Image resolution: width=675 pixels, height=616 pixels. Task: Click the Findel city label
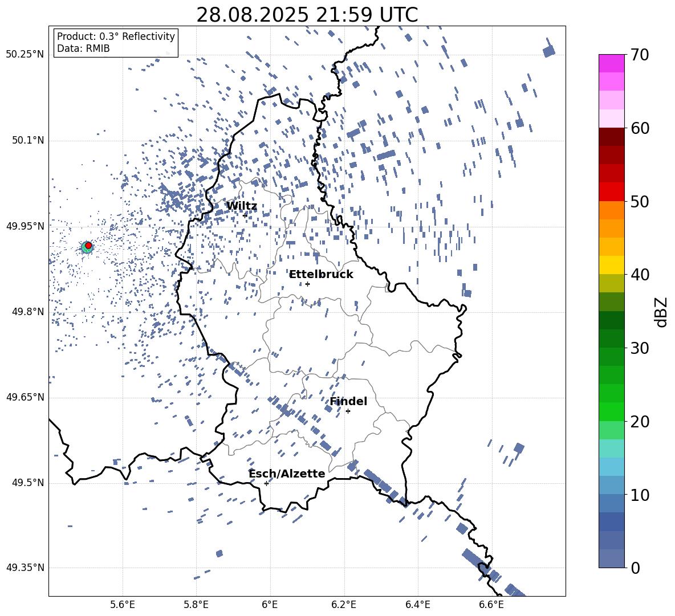coord(348,401)
